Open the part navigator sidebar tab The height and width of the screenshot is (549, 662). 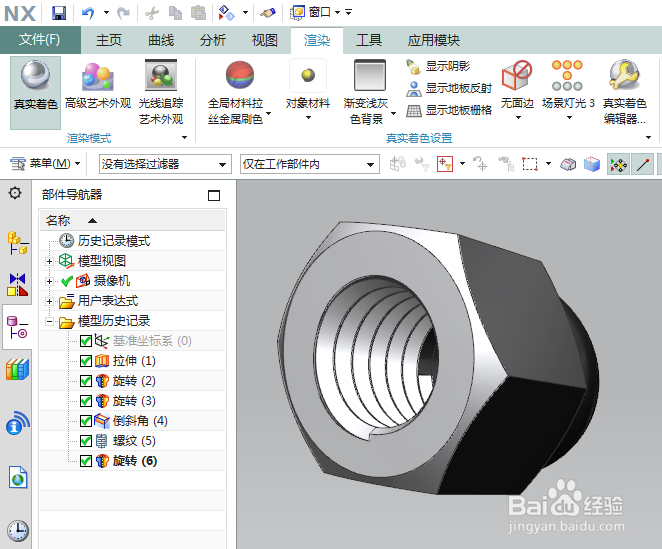(x=17, y=327)
